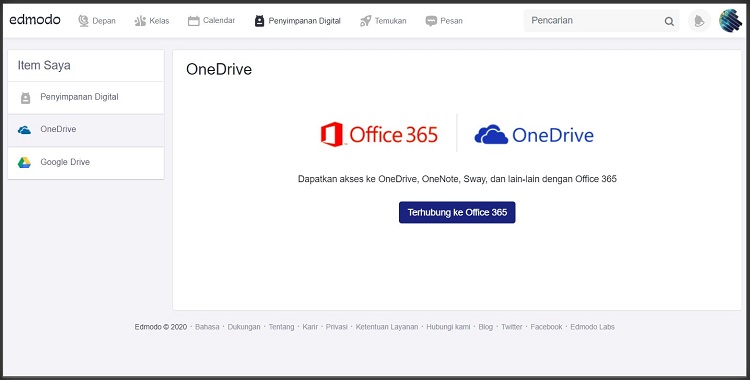Open the profile avatar menu

(730, 21)
